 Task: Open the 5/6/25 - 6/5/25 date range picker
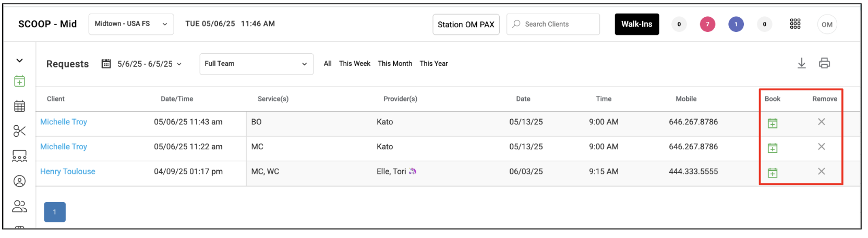pos(142,64)
